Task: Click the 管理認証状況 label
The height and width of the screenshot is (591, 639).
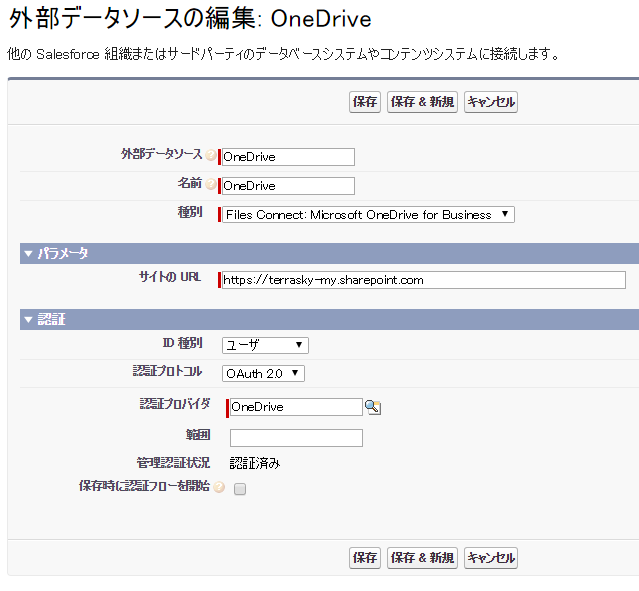Action: click(173, 463)
